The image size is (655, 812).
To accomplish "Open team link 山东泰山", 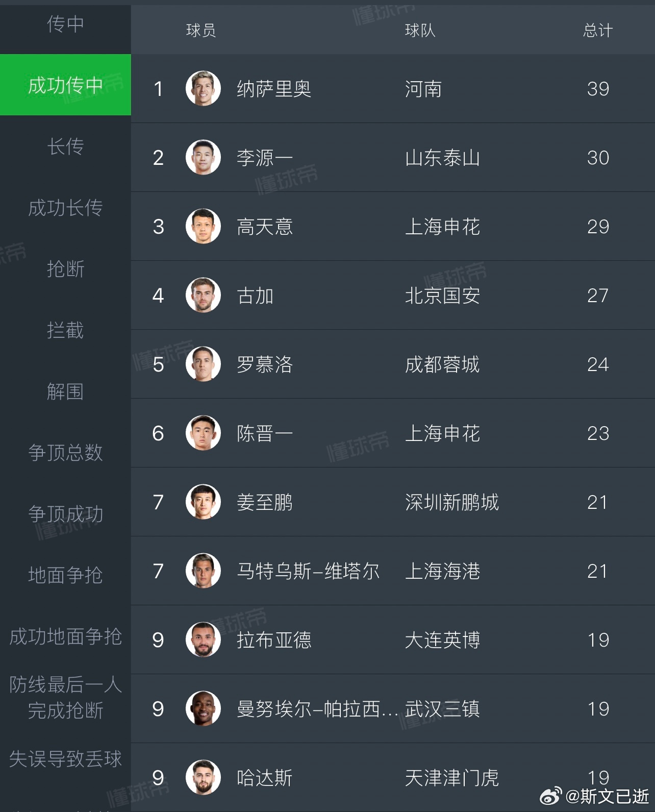I will (442, 158).
